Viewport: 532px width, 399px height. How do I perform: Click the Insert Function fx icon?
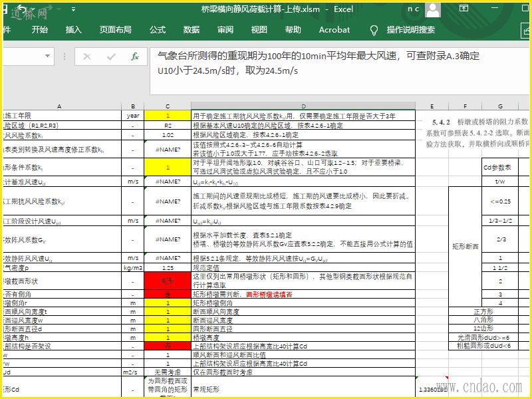[x=134, y=57]
